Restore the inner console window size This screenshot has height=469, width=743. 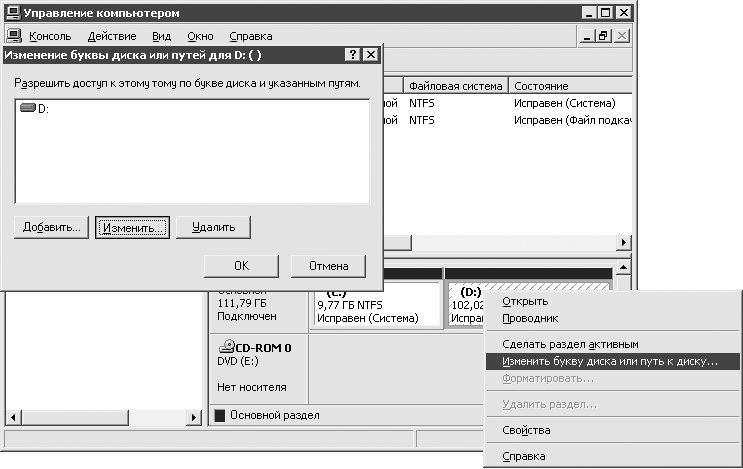pyautogui.click(x=603, y=36)
